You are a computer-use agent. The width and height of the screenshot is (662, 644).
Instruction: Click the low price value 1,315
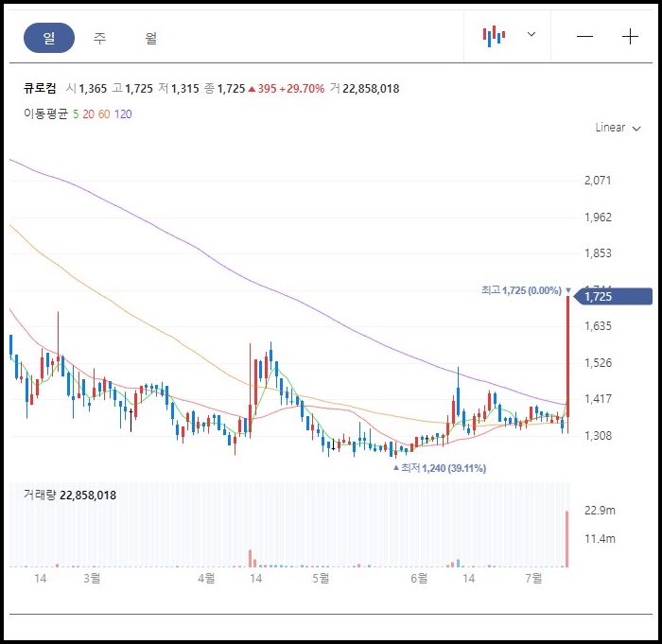(x=185, y=89)
